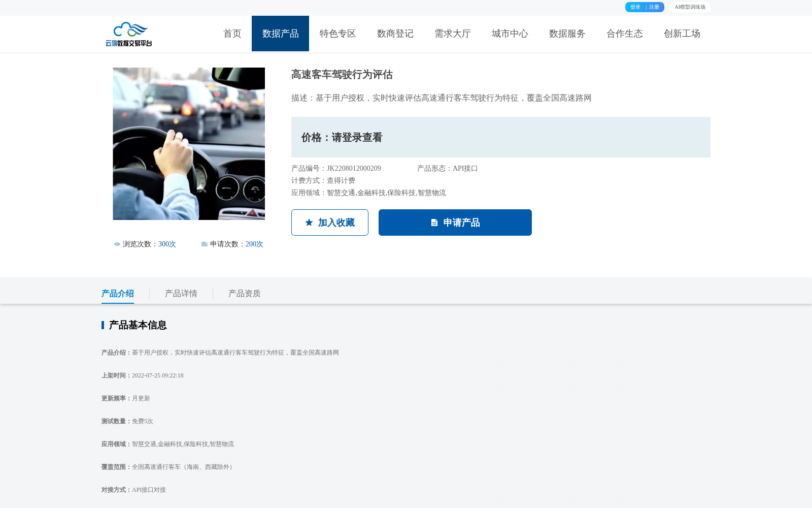812x508 pixels.
Task: Open the 首页 menu
Action: [232, 34]
